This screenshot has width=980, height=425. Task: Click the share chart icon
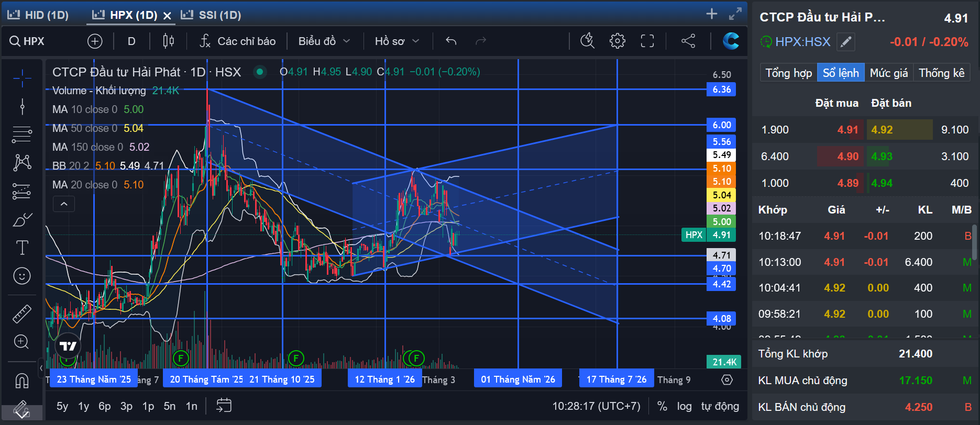pos(688,41)
